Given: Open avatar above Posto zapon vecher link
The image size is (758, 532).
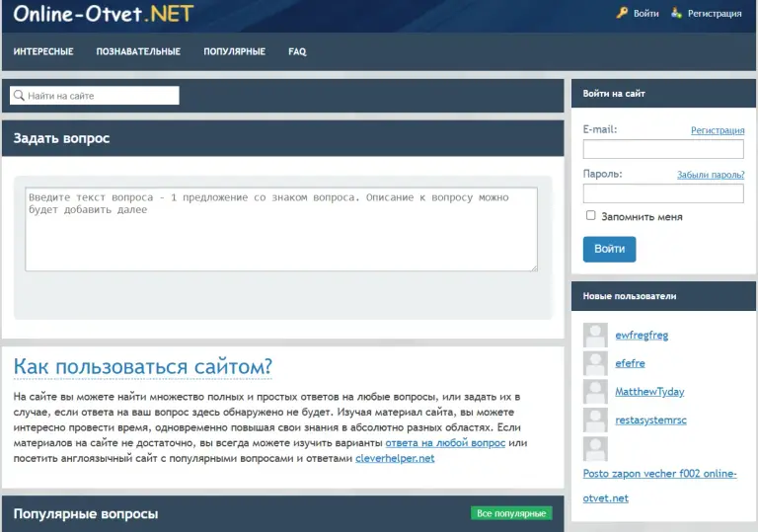Looking at the screenshot, I should (x=595, y=448).
